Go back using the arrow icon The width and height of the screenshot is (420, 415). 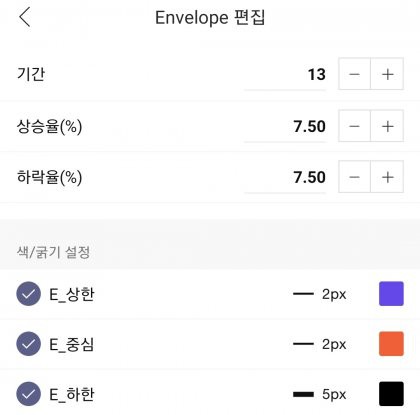(25, 17)
